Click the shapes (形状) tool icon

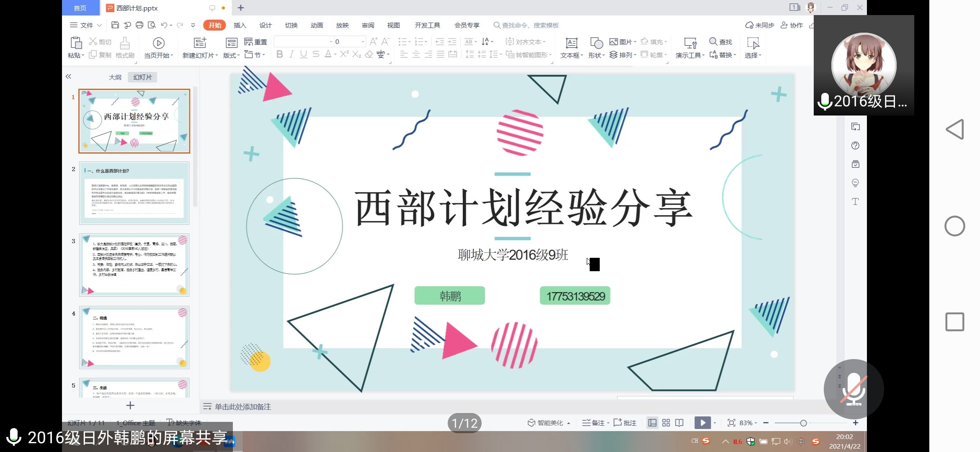596,43
